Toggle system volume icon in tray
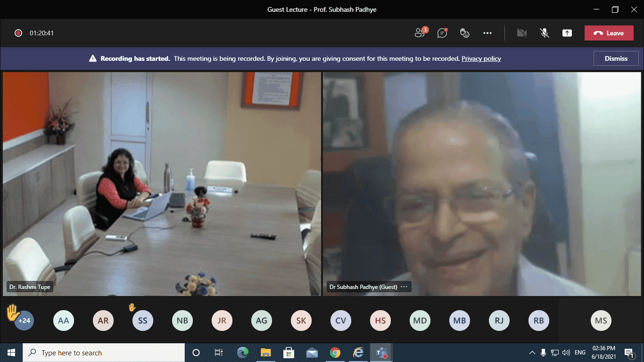This screenshot has width=644, height=362. 566,353
